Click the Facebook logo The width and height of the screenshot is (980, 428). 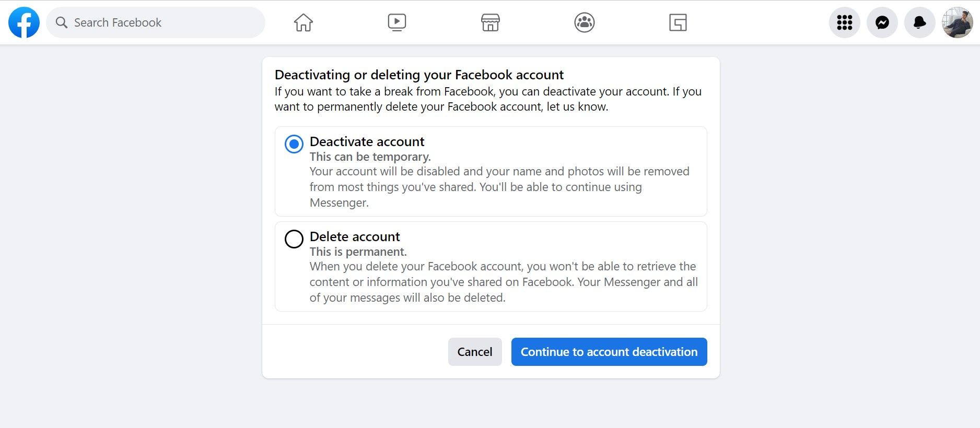(24, 22)
